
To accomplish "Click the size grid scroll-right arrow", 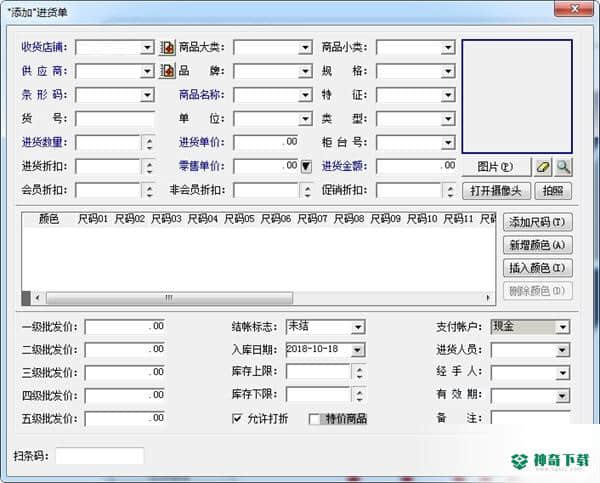I will [488, 298].
